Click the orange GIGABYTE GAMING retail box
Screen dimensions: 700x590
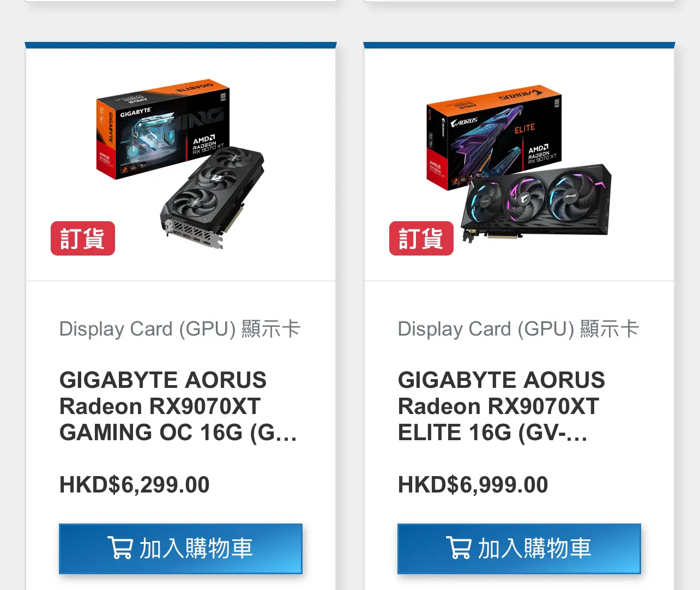162,130
